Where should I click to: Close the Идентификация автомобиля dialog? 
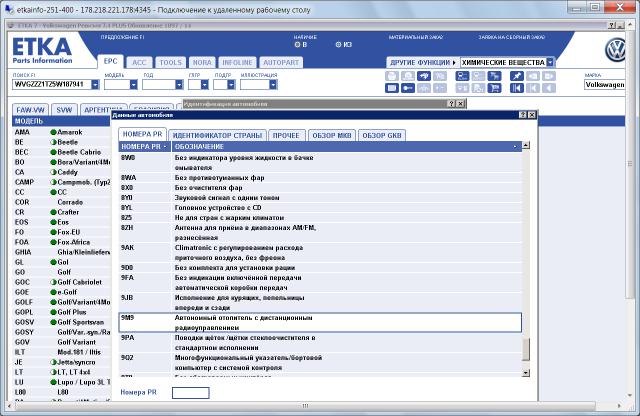click(x=460, y=104)
